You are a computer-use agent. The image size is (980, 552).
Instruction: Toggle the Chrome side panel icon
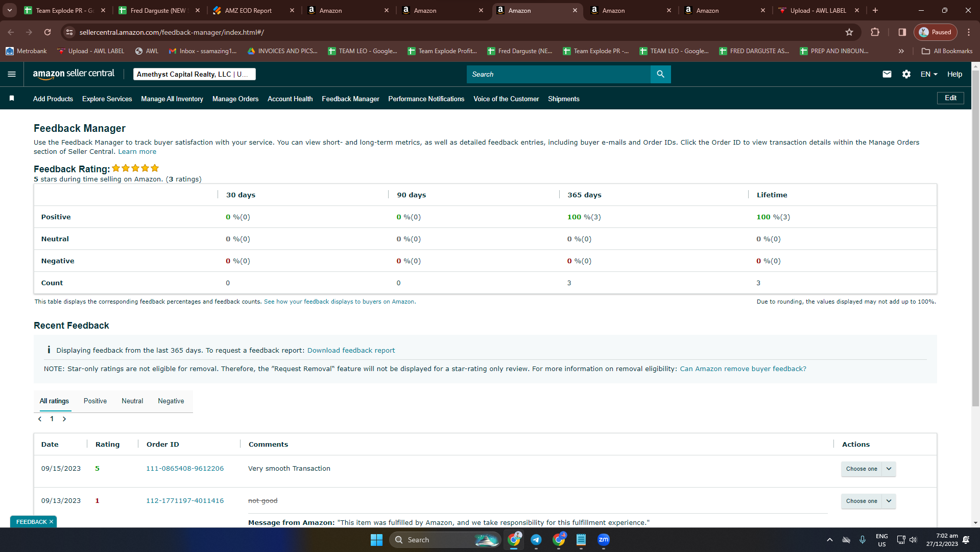902,32
